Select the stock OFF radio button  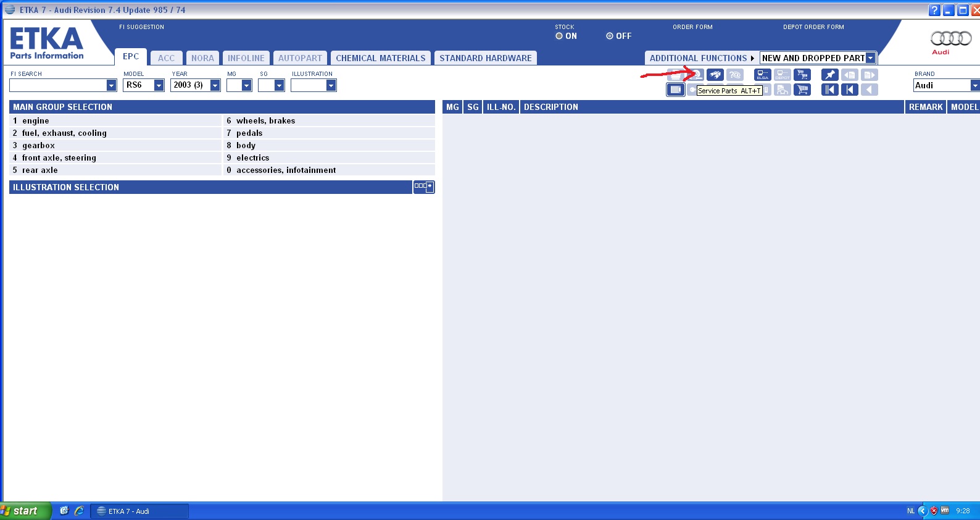(610, 36)
